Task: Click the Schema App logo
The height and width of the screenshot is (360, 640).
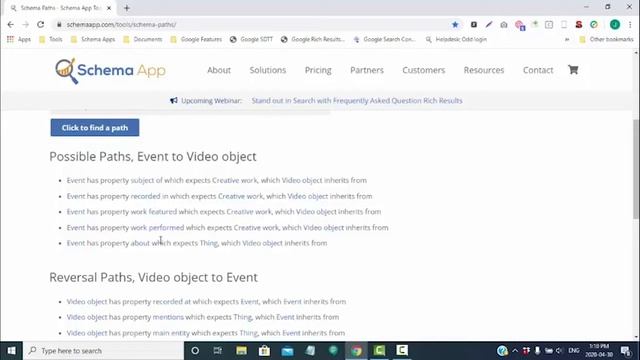Action: point(111,71)
